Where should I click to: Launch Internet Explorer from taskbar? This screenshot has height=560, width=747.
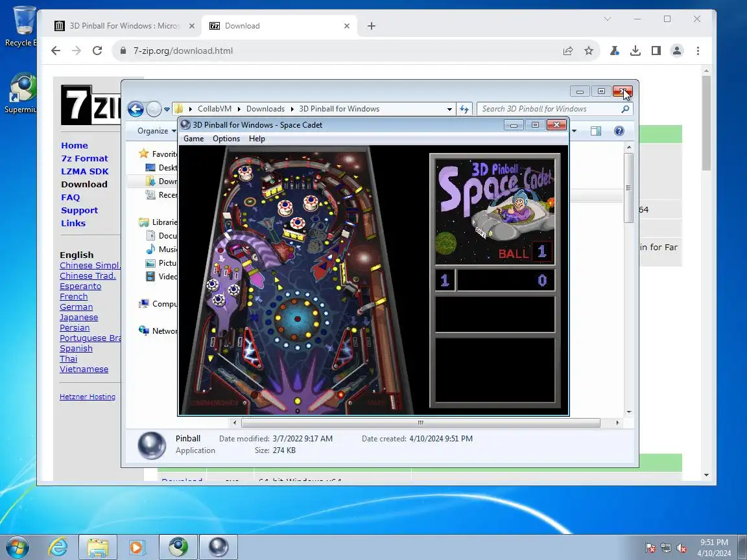[58, 547]
